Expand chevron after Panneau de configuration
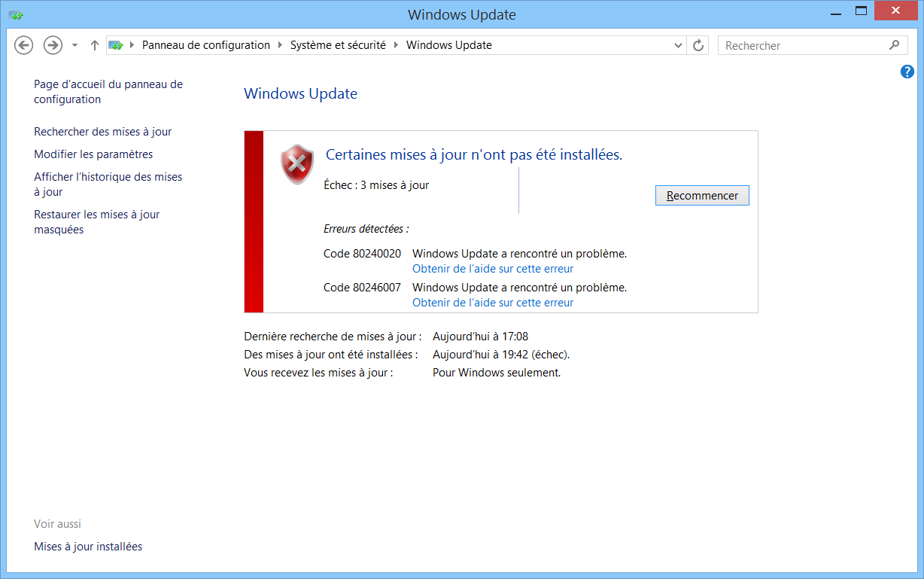The height and width of the screenshot is (579, 924). click(280, 45)
